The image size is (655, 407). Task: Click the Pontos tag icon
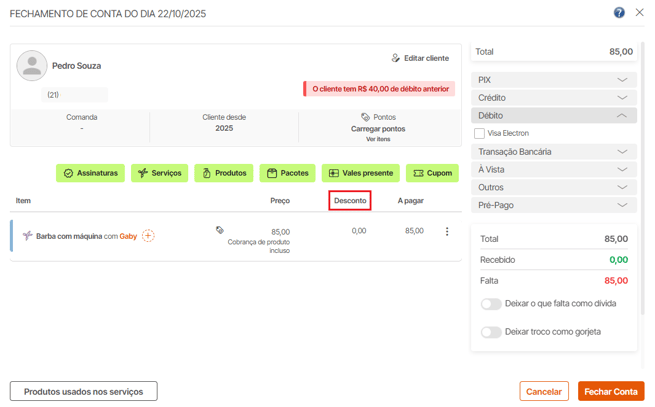365,117
